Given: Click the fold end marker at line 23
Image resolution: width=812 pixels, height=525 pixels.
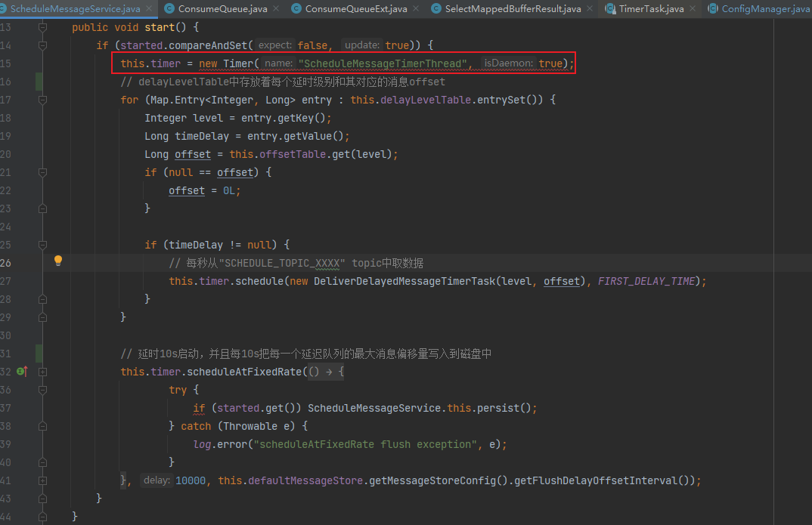Looking at the screenshot, I should click(x=43, y=208).
